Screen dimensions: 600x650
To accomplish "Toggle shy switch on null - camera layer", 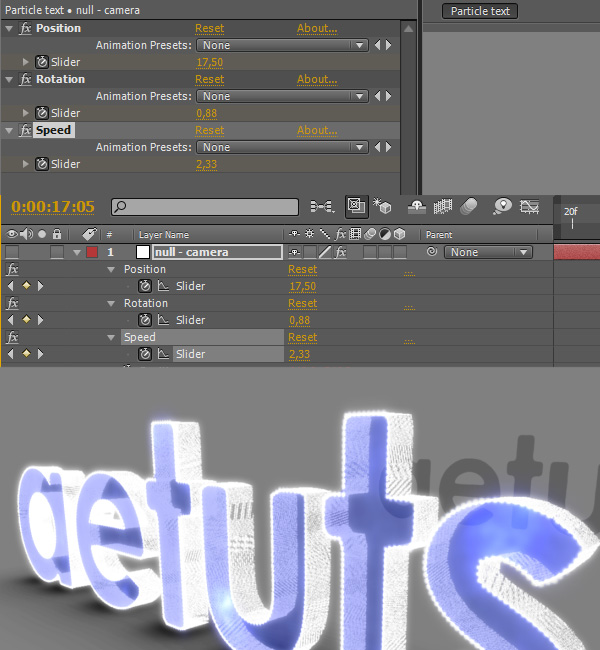I will 294,252.
